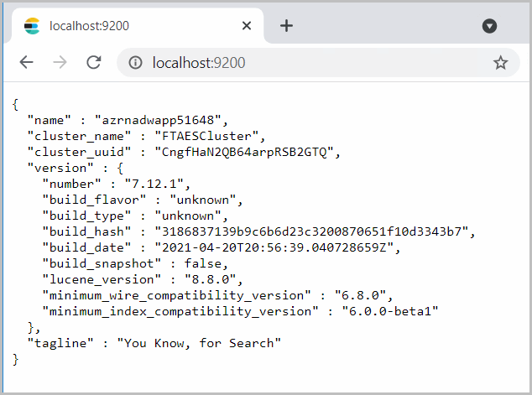Click the Elasticsearch favicon on the tab
532x395 pixels.
32,26
